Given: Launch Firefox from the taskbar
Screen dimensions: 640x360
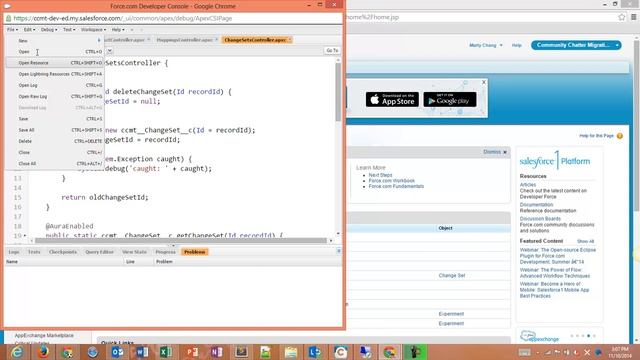Looking at the screenshot, I should 43,352.
